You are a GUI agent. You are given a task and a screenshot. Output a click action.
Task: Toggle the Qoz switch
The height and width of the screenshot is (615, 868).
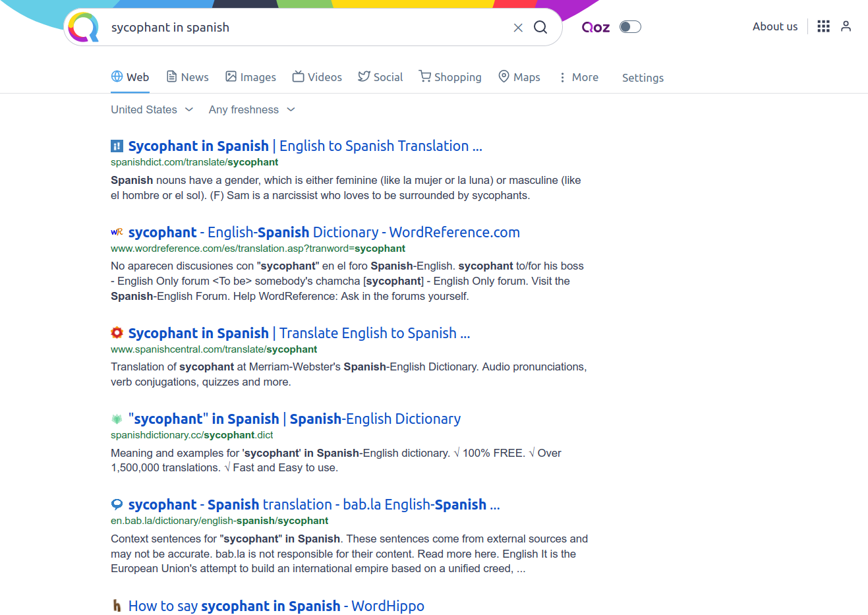(630, 27)
